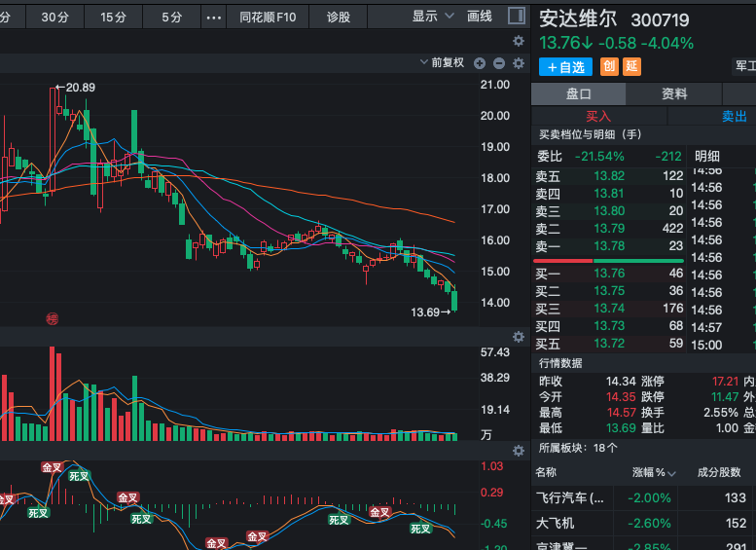Screen dimensions: 756x550
Task: Click the 名称 column header
Action: coord(546,472)
